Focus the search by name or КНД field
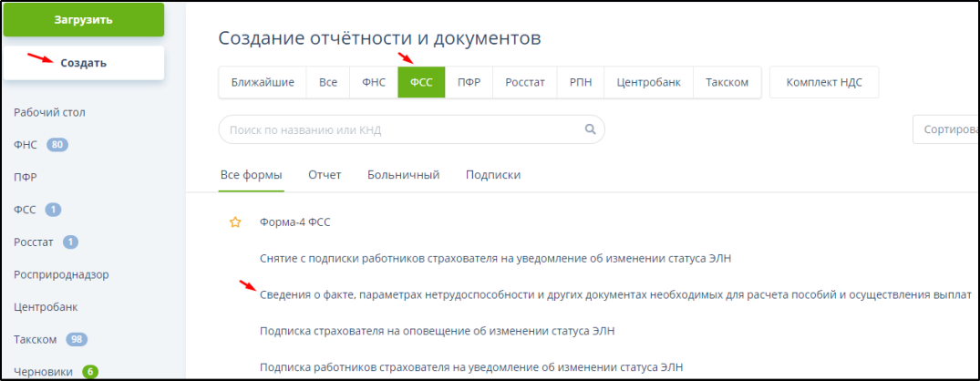The height and width of the screenshot is (381, 980). point(401,129)
